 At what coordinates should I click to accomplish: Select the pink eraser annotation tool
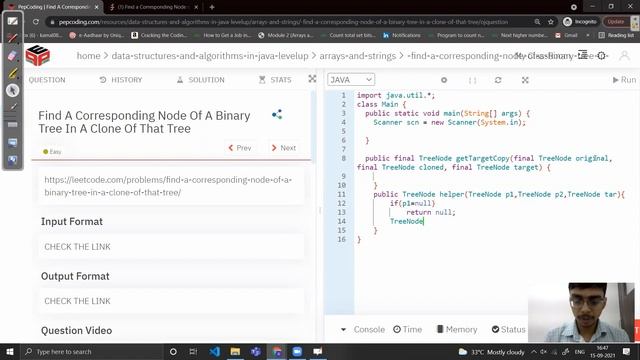[x=12, y=56]
